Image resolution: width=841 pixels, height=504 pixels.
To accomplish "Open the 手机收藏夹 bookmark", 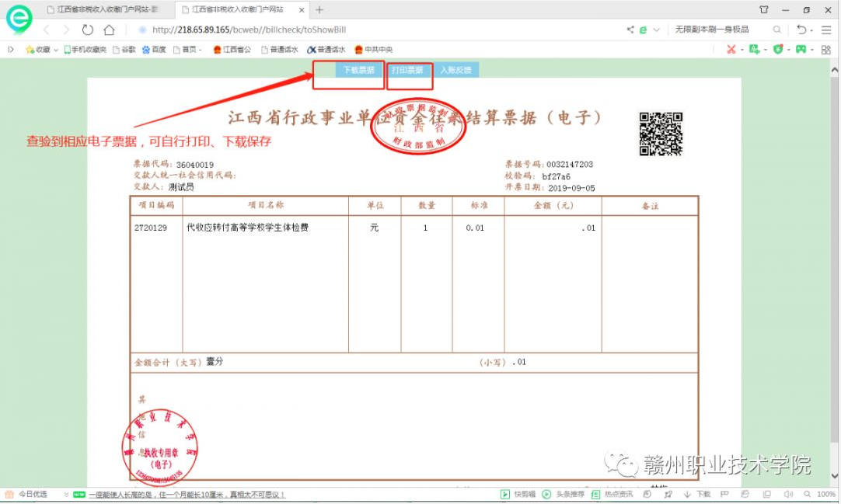I will (x=85, y=50).
